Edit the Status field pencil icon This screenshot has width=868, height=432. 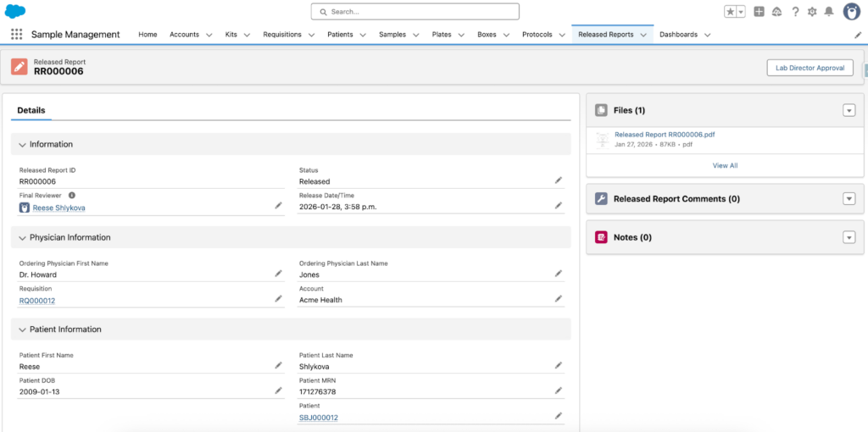click(x=558, y=180)
